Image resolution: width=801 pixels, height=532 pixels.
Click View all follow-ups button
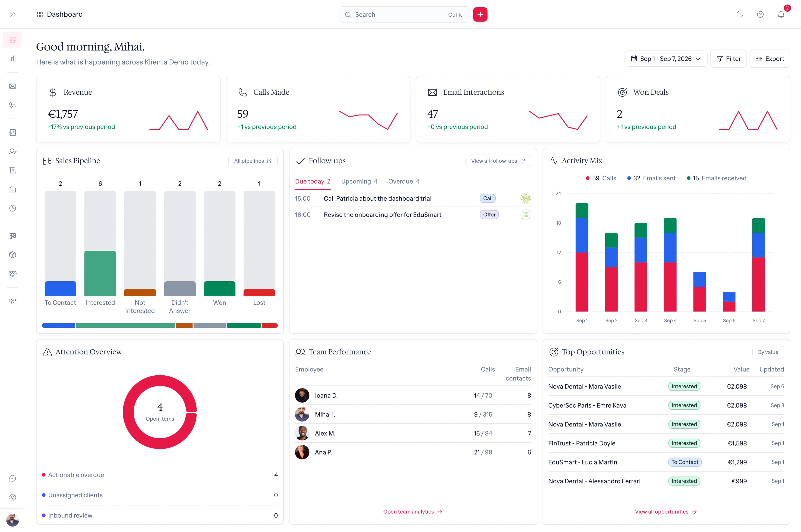[498, 161]
